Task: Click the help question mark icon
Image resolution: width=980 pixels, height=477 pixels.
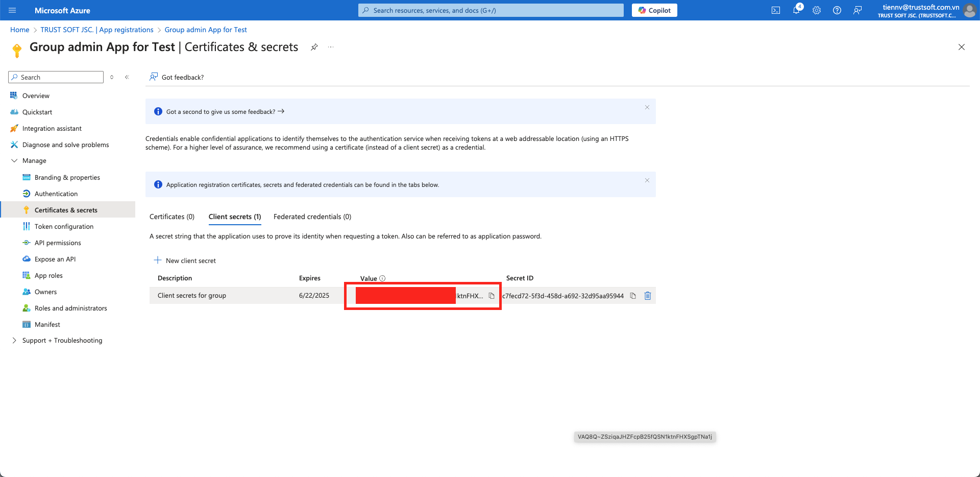Action: click(837, 10)
